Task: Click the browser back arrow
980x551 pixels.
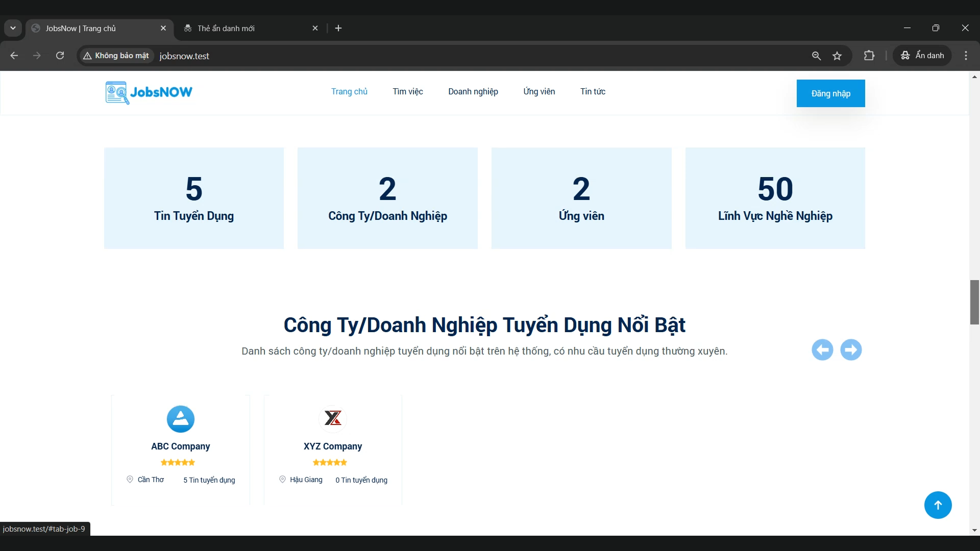Action: pyautogui.click(x=14, y=56)
